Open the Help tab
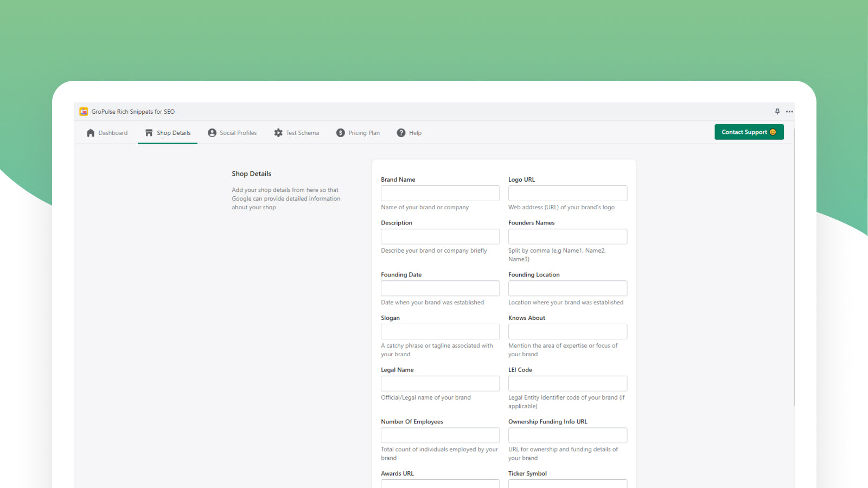This screenshot has width=868, height=488. coord(409,133)
